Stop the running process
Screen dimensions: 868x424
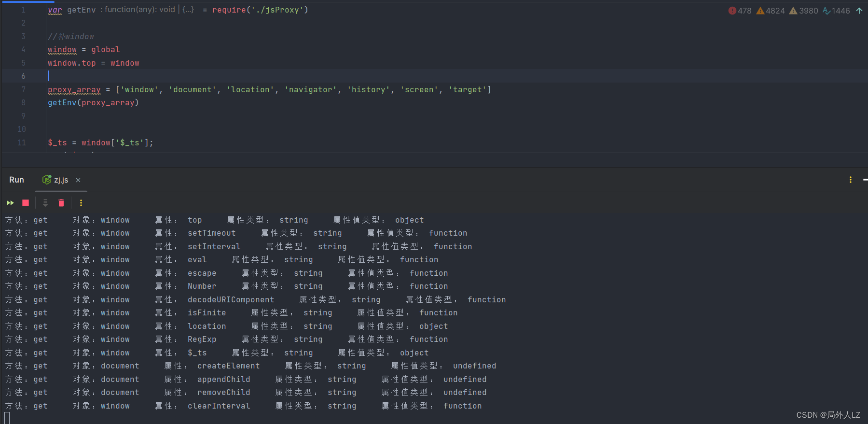pyautogui.click(x=26, y=203)
